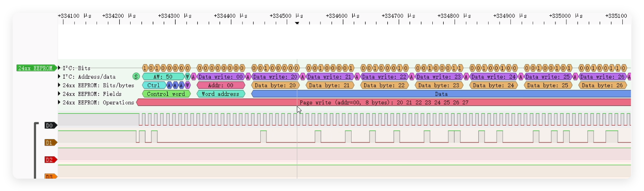
Task: Select the D1 channel label
Action: (x=50, y=143)
